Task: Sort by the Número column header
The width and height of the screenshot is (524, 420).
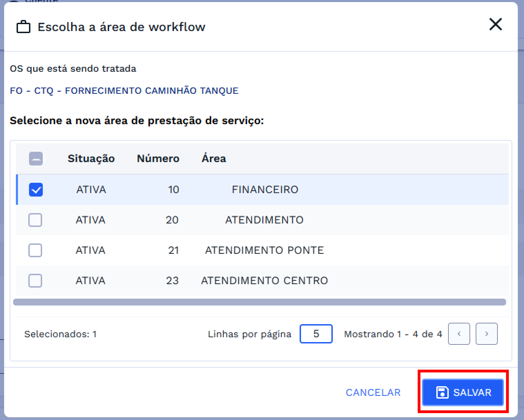Action: pos(158,159)
